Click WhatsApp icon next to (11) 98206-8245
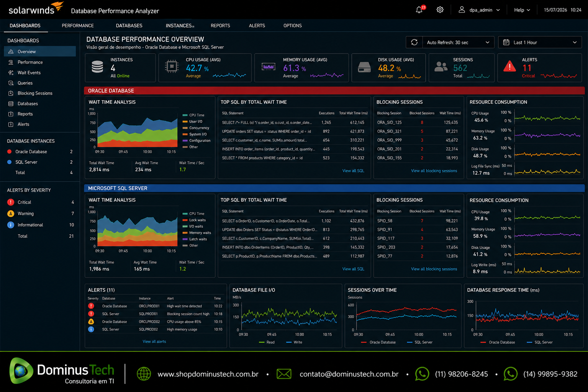Viewport: 588px width, 392px height. (422, 374)
